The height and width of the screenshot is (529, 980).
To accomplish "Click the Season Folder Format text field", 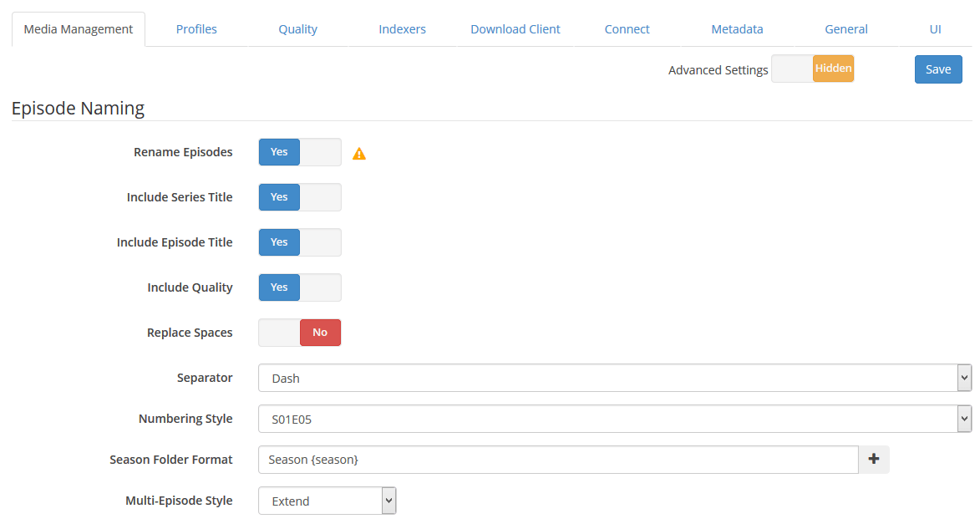I will [x=558, y=460].
